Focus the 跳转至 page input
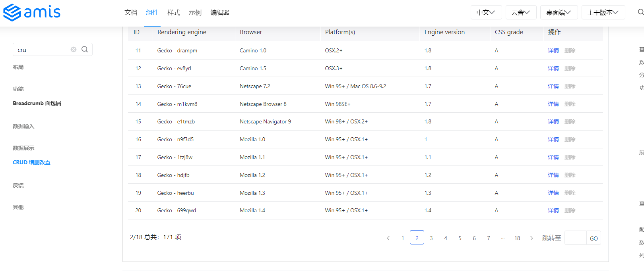Viewport: 644px width, 275px height. (576, 238)
